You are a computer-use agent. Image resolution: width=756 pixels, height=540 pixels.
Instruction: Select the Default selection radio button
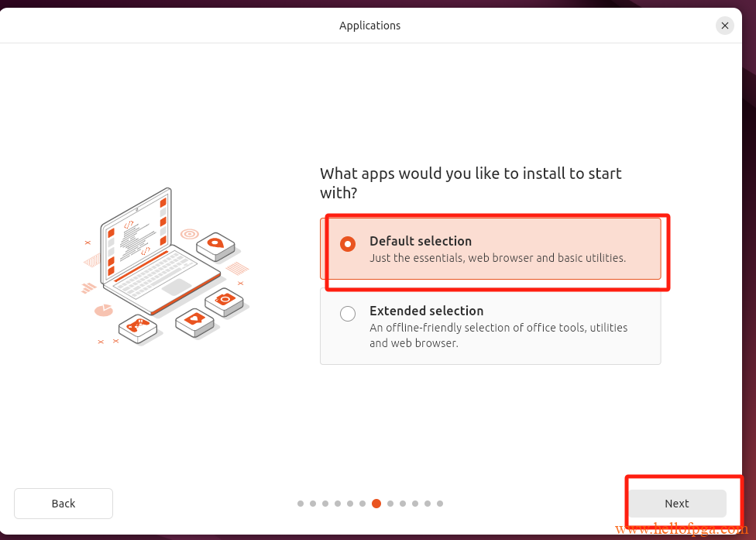point(348,244)
